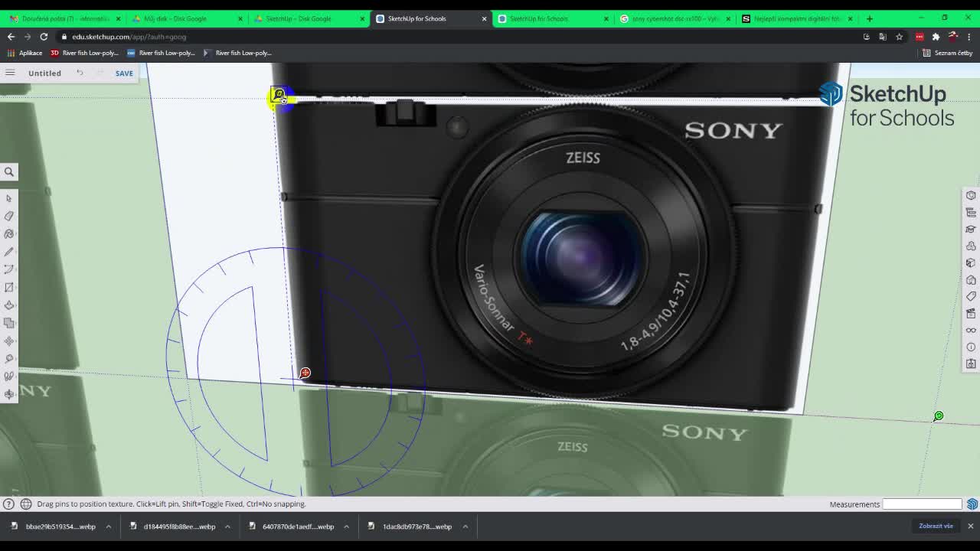Select the Move tool
The width and height of the screenshot is (980, 551).
9,341
